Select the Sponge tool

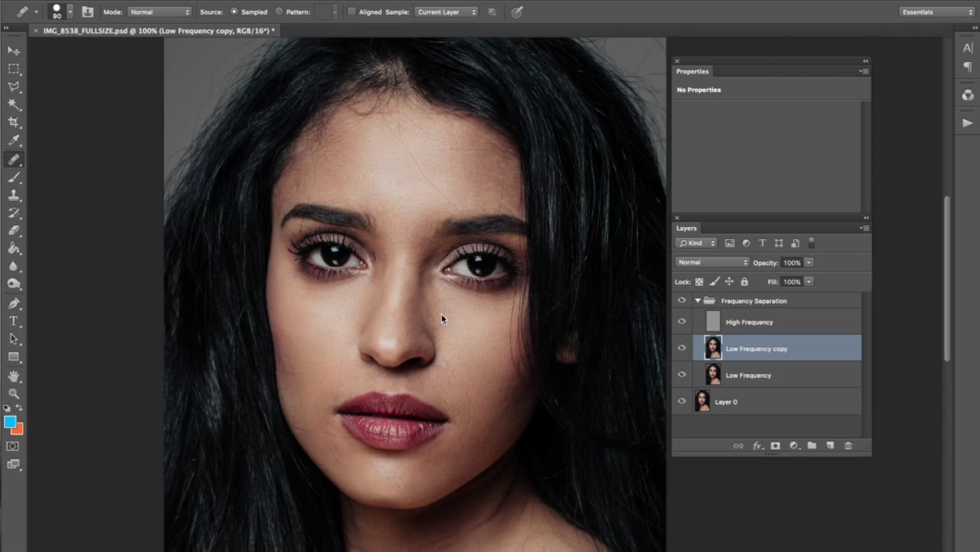14,284
